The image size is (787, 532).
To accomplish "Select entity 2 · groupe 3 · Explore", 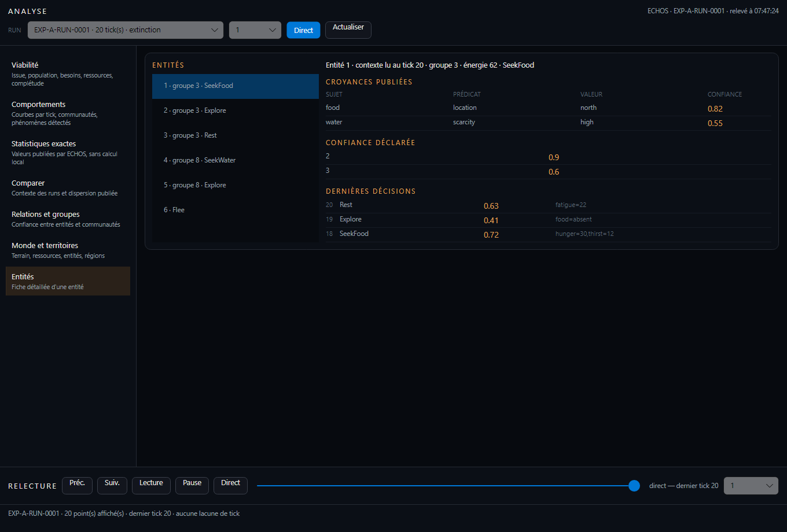I will 236,111.
